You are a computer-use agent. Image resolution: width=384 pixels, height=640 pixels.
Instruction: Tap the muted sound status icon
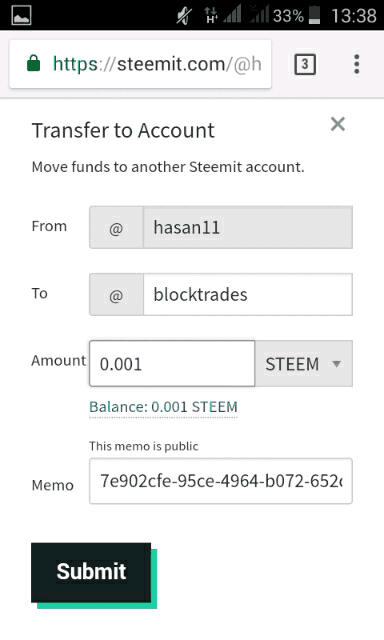tap(184, 16)
